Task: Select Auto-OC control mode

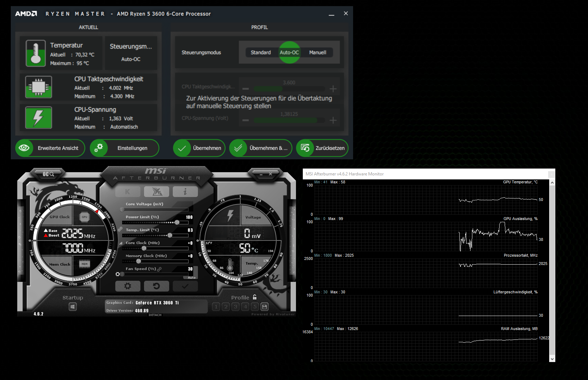Action: (x=290, y=52)
